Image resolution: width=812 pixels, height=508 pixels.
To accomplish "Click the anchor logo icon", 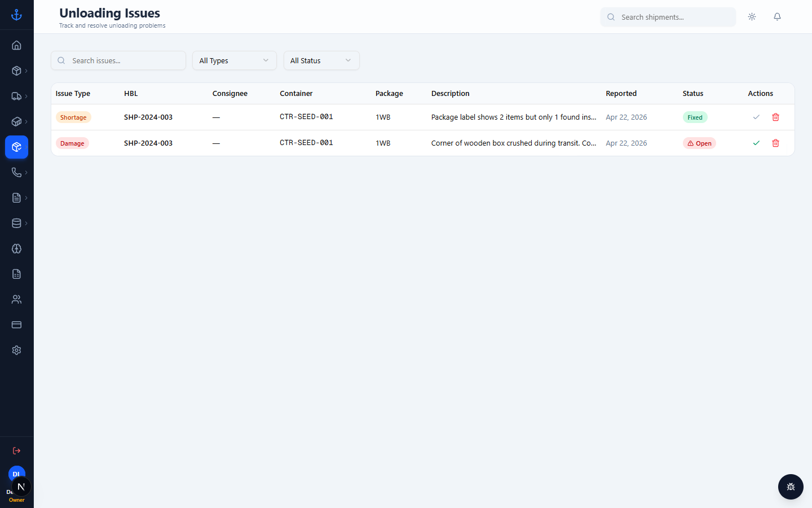I will pos(16,15).
